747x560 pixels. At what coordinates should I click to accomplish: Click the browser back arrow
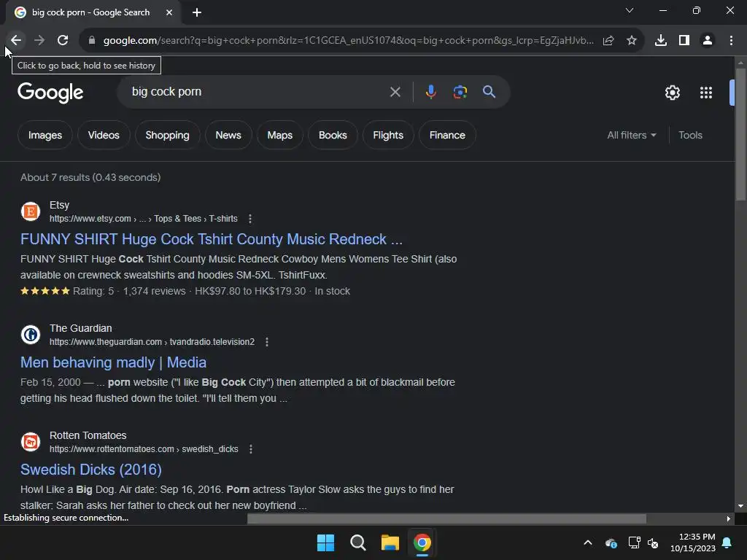[x=16, y=41]
